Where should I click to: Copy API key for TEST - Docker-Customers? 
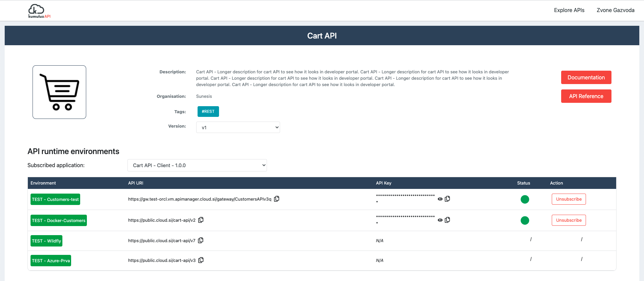pos(447,220)
